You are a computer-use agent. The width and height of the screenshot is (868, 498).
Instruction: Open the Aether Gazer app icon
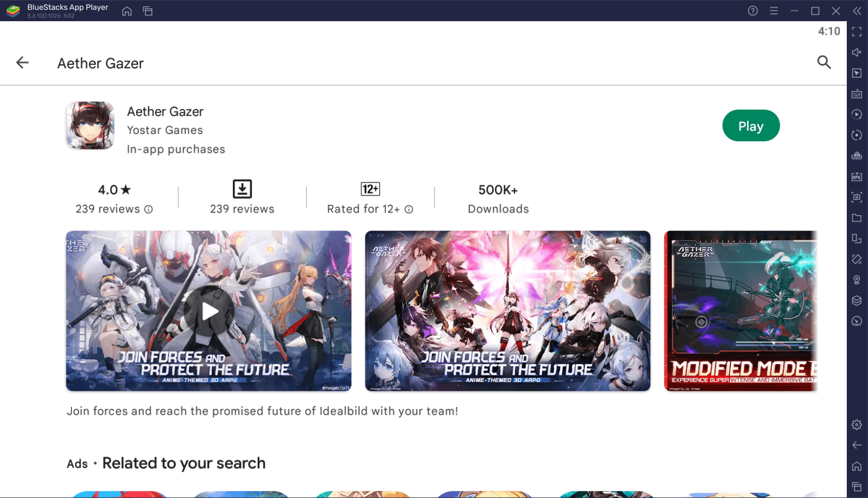click(90, 126)
